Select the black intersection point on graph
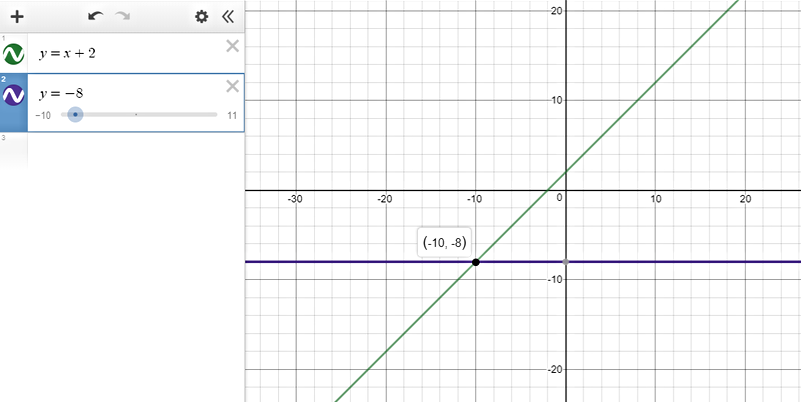 click(x=475, y=262)
